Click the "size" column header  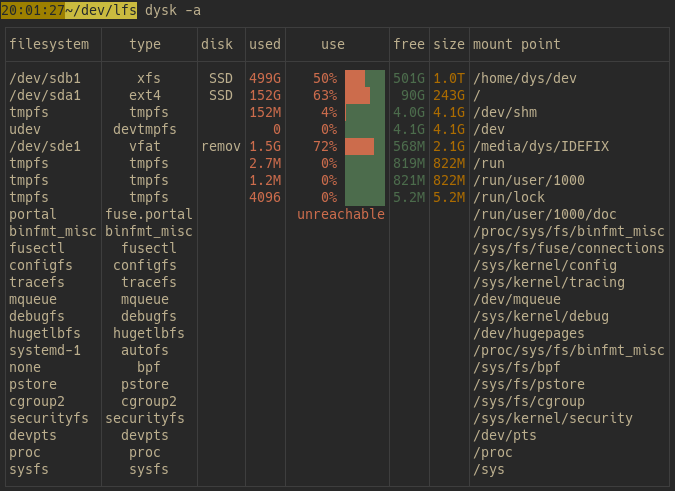pos(449,44)
